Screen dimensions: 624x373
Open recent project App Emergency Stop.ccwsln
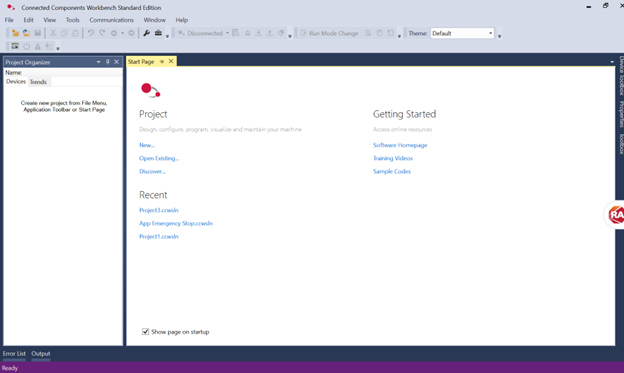(x=176, y=223)
